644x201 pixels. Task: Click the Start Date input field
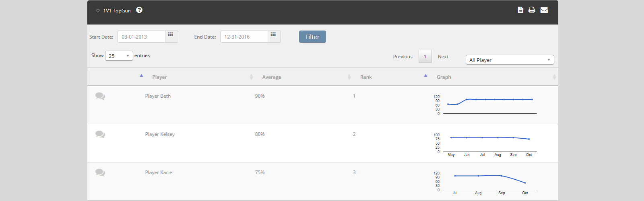pos(141,37)
